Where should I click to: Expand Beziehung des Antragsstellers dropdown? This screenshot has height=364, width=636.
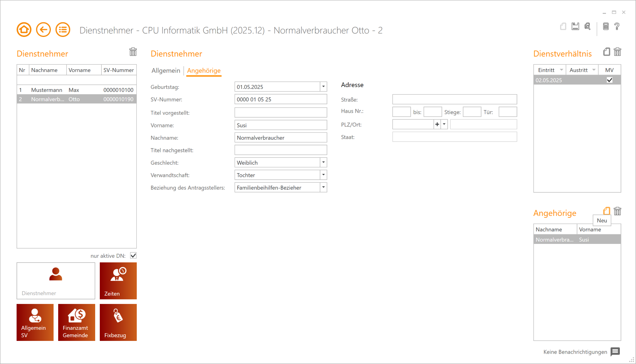tap(324, 187)
